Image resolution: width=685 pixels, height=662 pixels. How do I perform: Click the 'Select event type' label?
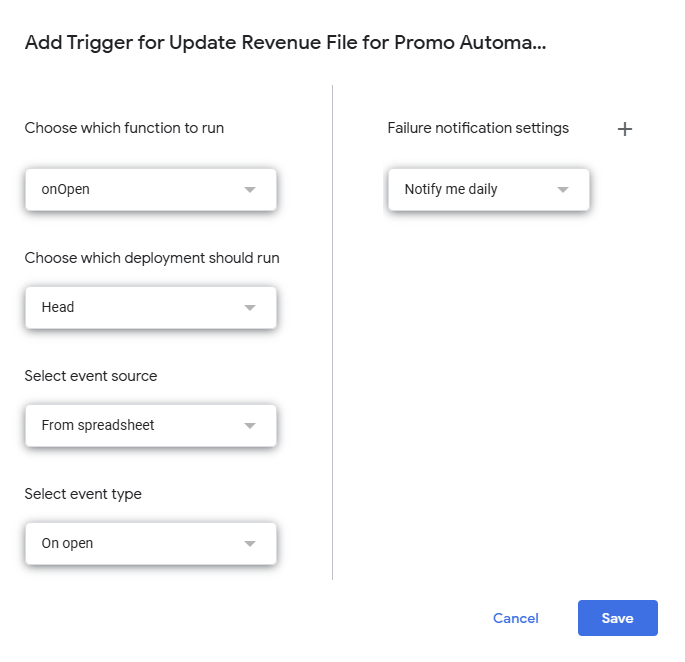click(83, 494)
